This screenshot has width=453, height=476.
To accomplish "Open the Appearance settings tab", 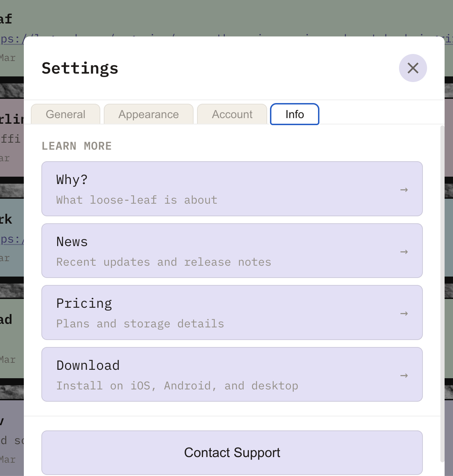I will click(148, 114).
